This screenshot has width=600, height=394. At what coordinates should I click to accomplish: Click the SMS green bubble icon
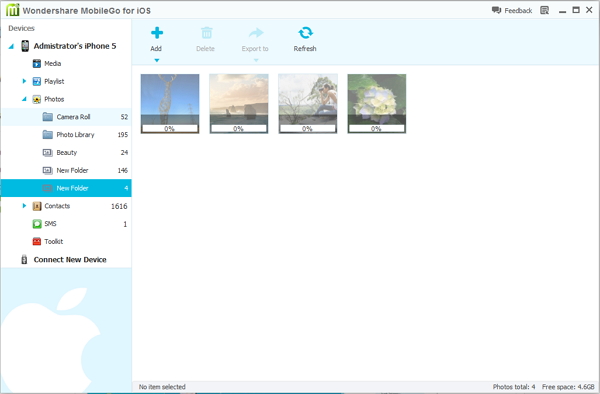[37, 224]
